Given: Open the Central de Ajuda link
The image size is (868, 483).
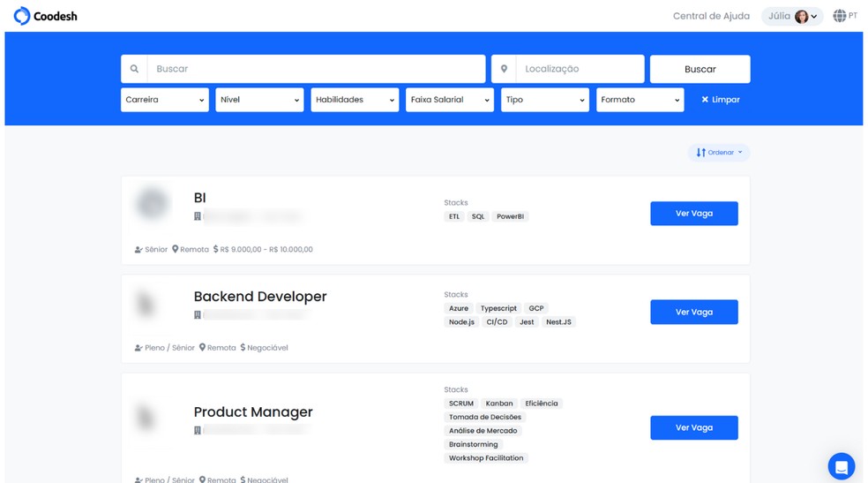Looking at the screenshot, I should [x=711, y=16].
